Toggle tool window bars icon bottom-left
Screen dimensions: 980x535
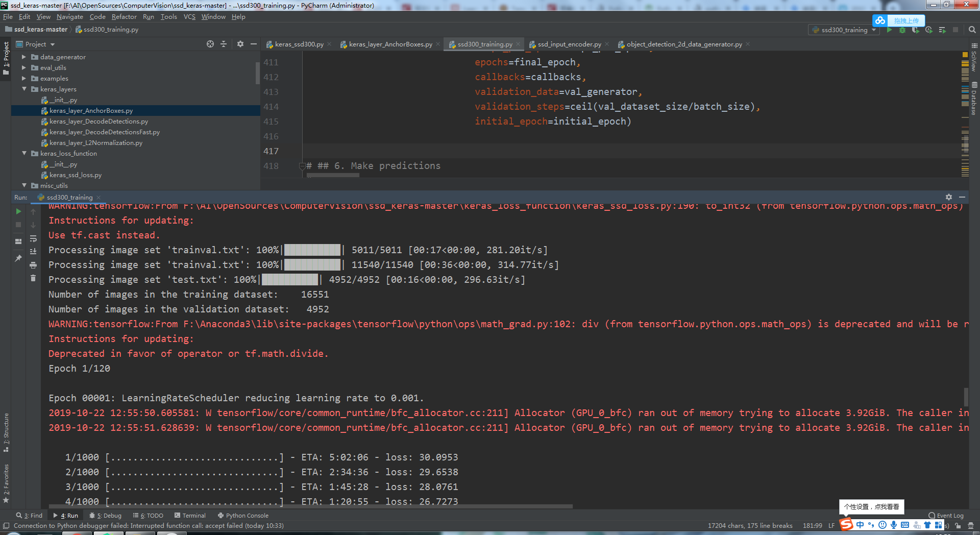[6, 525]
